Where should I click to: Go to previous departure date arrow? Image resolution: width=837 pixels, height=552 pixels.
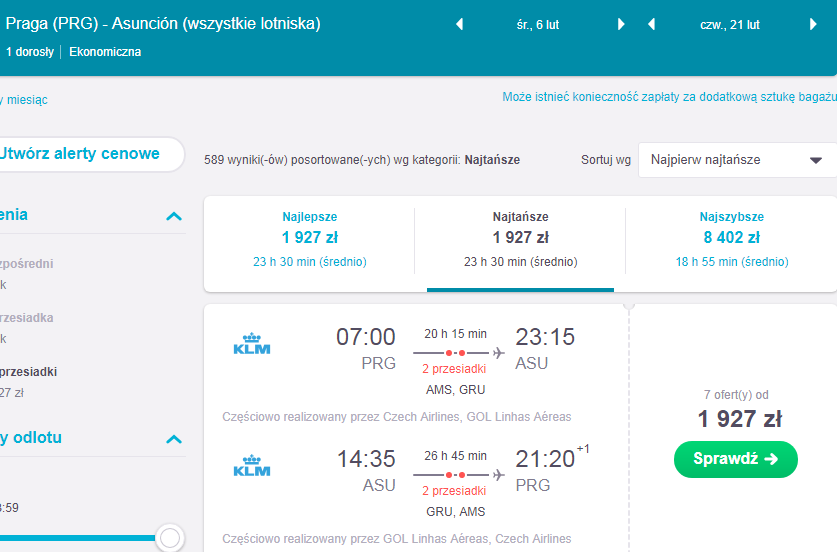pos(460,24)
